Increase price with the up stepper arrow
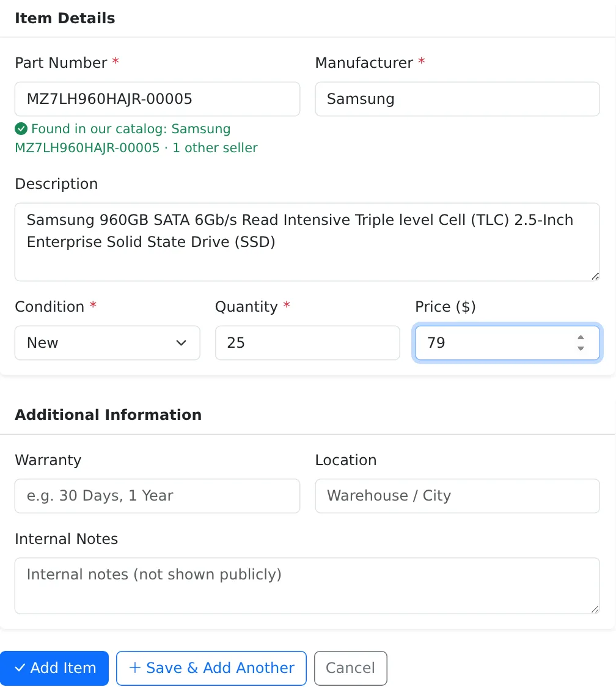616x687 pixels. pyautogui.click(x=581, y=337)
